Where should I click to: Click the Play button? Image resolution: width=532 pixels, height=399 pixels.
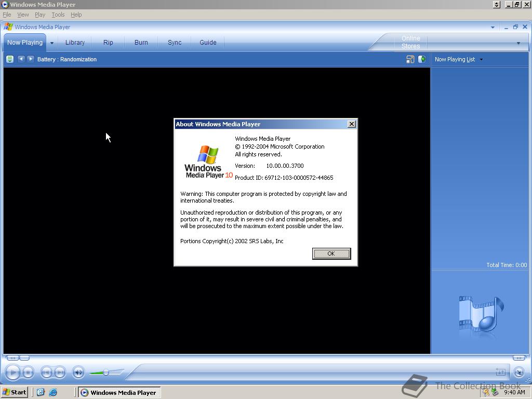point(13,373)
